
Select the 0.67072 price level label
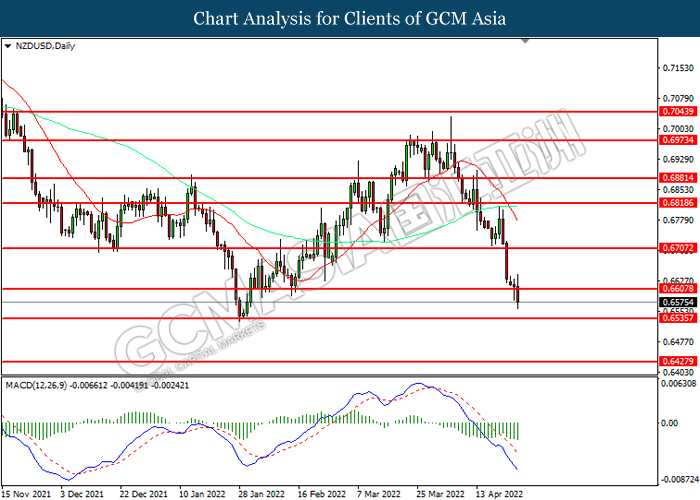(x=678, y=248)
